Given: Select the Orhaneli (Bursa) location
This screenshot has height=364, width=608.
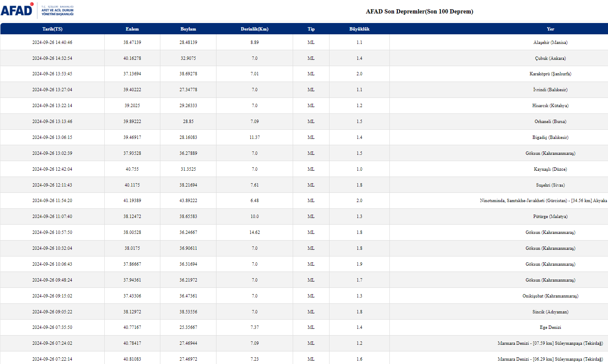Looking at the screenshot, I should click(x=551, y=121).
